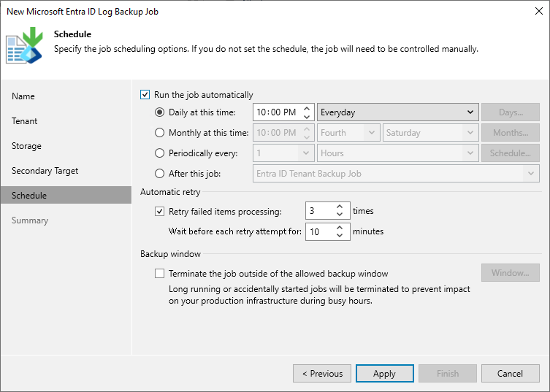Click the Backup window section label

click(170, 254)
